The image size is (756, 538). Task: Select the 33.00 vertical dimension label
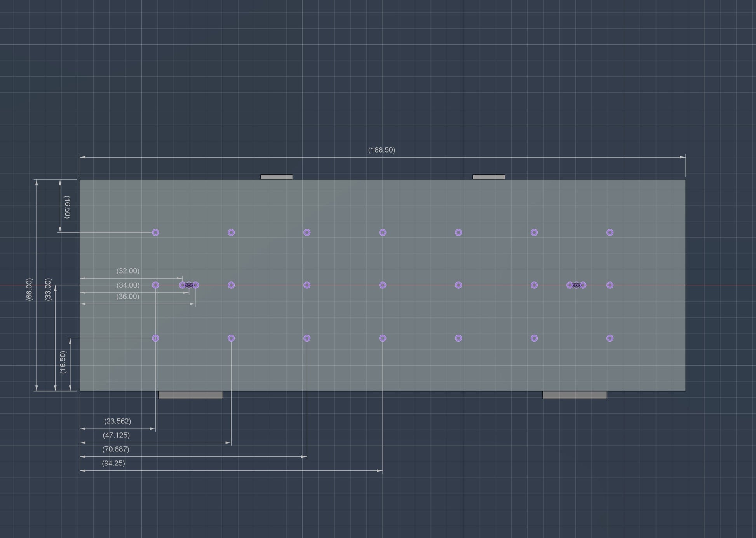48,289
